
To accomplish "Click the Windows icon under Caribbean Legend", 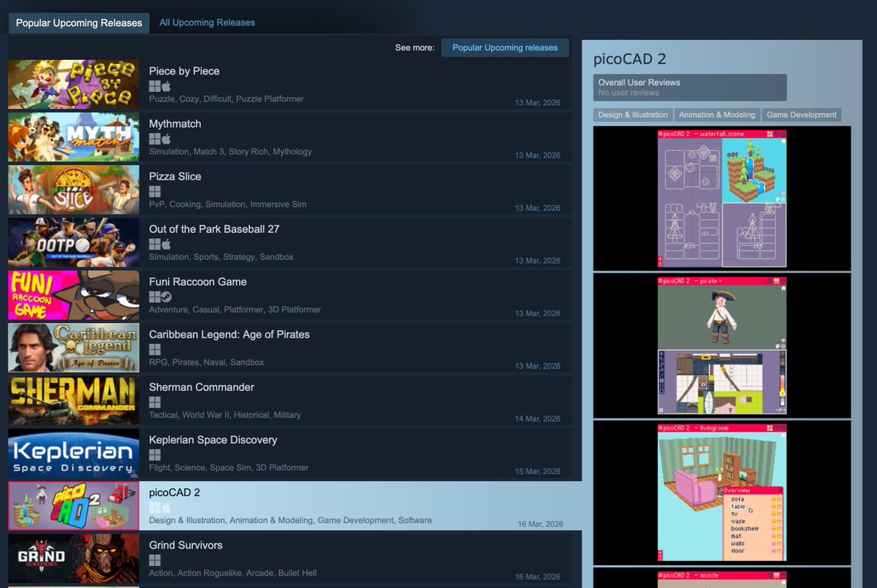I will [x=154, y=349].
